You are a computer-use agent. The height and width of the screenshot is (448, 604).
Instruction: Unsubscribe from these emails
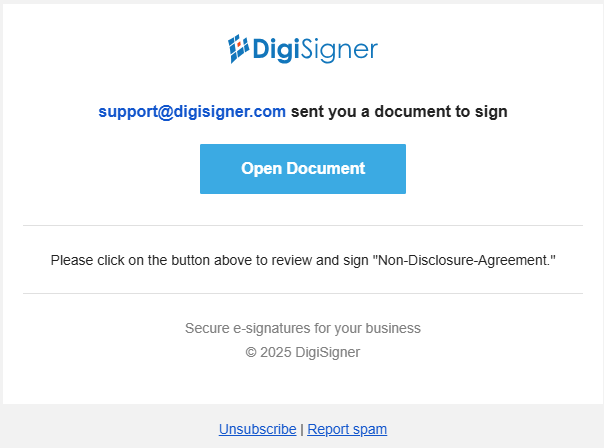257,429
